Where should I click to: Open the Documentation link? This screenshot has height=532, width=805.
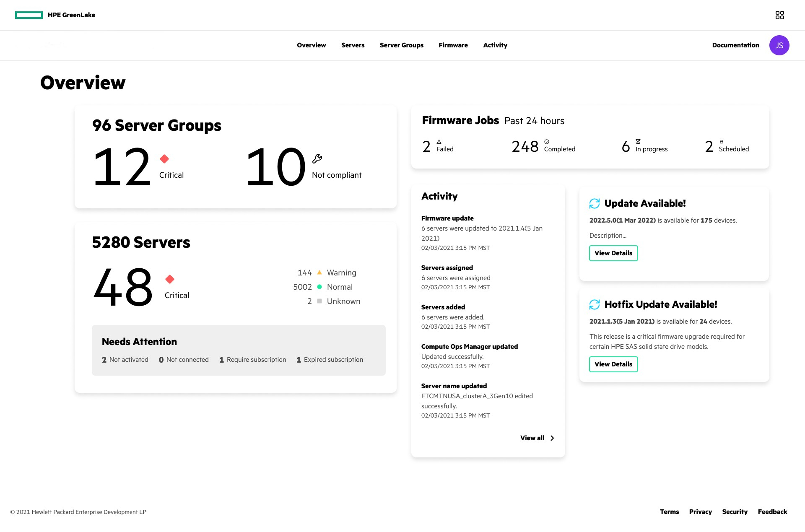point(735,45)
